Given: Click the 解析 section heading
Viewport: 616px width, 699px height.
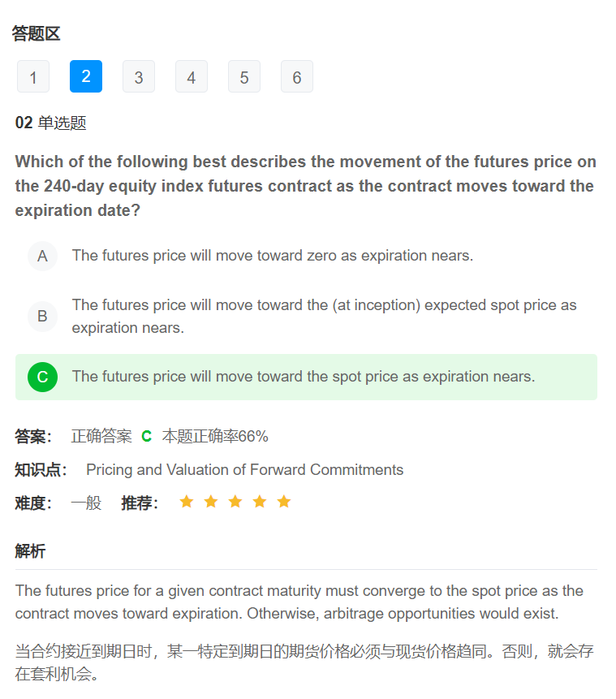Looking at the screenshot, I should coord(30,552).
